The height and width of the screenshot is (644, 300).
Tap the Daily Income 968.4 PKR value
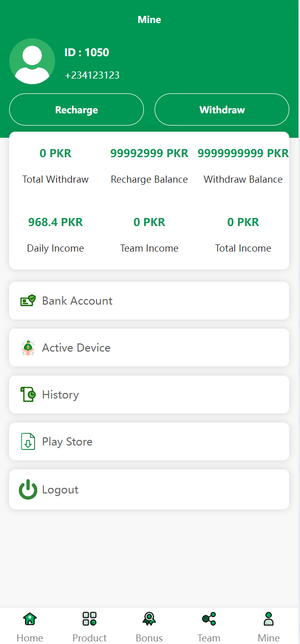coord(55,222)
